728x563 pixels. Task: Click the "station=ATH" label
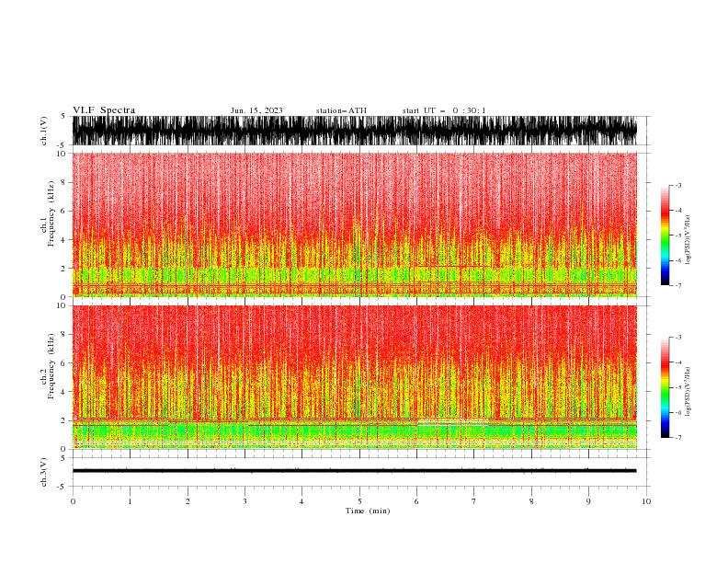(x=341, y=110)
